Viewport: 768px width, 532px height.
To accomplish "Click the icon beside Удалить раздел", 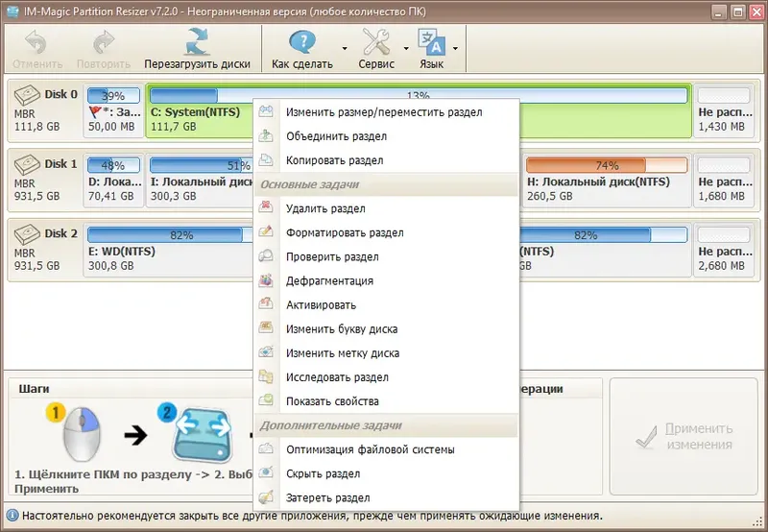I will click(x=266, y=207).
